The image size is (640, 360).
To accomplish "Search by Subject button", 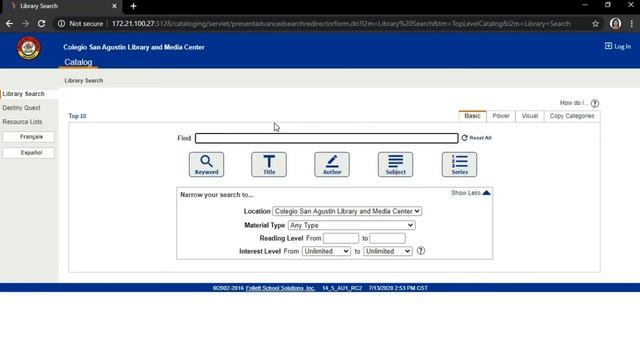I will [x=396, y=164].
